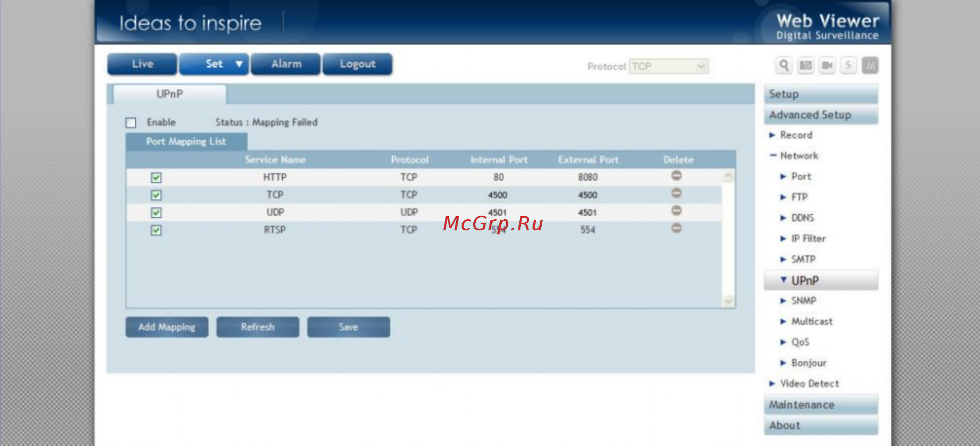
Task: Open the Set dropdown menu
Action: coord(214,64)
